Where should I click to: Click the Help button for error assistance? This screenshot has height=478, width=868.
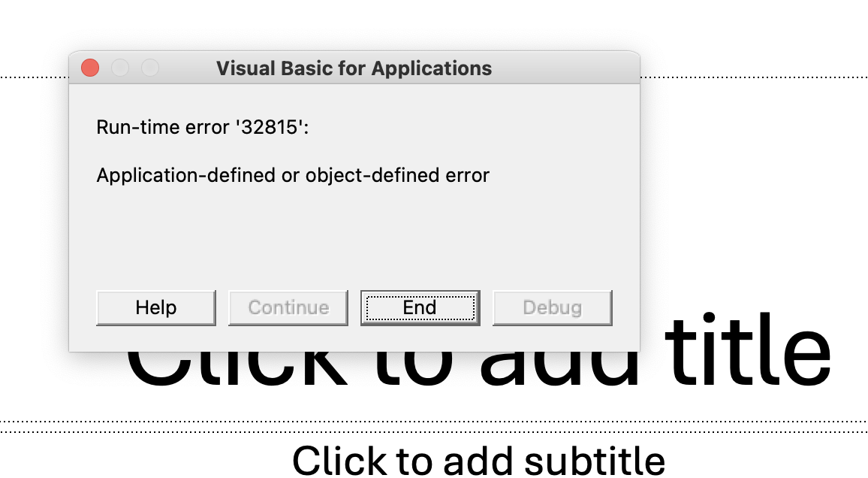[x=155, y=307]
